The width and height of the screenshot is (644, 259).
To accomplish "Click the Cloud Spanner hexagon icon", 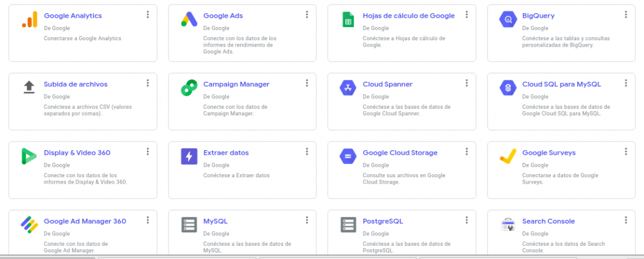I will [348, 88].
